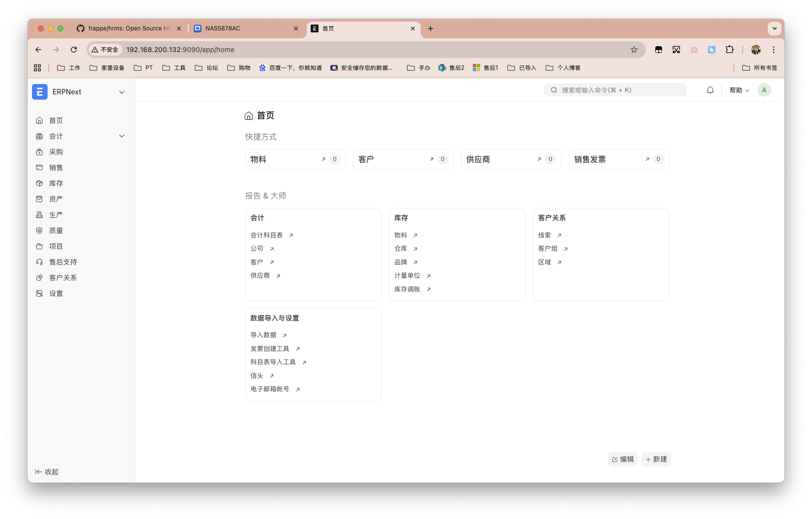Select the 项目 sidebar icon
This screenshot has height=519, width=812.
point(39,246)
